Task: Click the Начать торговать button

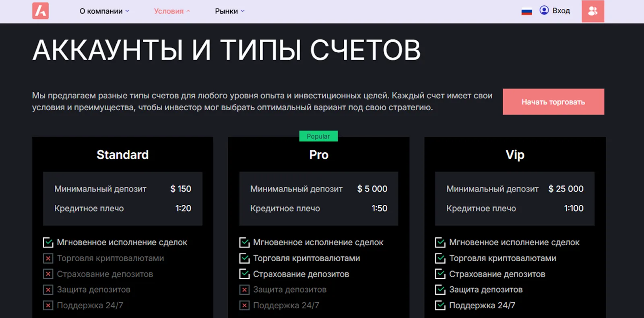Action: tap(553, 102)
